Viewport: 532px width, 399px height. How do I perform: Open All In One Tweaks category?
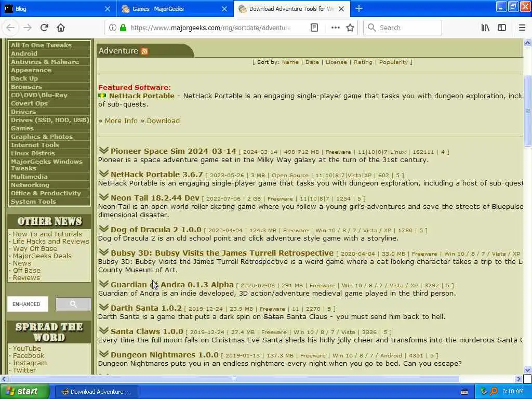[41, 45]
